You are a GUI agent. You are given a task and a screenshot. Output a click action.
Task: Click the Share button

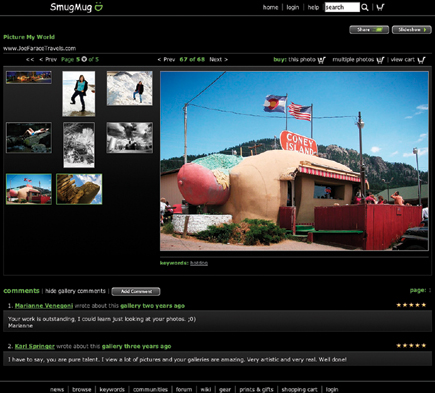click(x=369, y=30)
